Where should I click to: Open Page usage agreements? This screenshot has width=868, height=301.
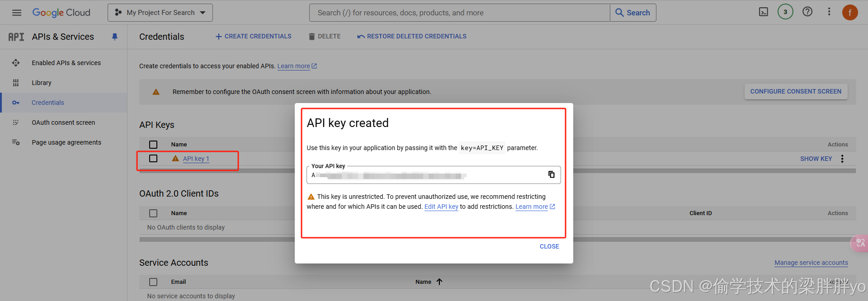[x=66, y=142]
